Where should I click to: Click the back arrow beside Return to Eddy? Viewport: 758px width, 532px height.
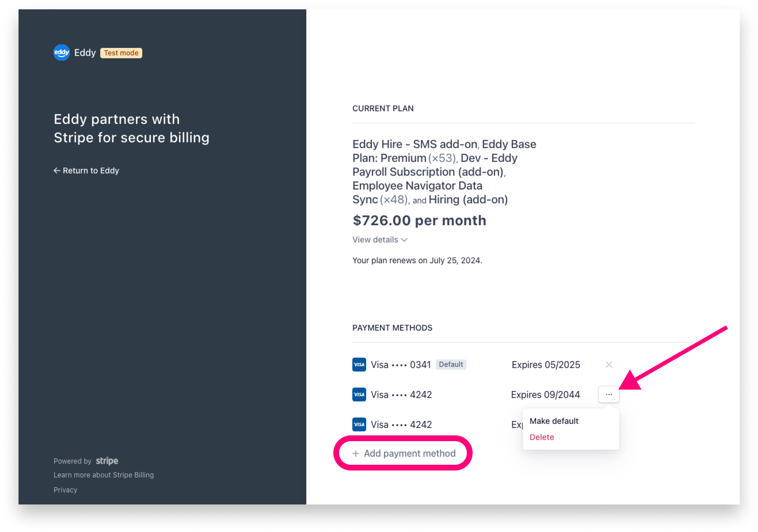click(x=57, y=170)
